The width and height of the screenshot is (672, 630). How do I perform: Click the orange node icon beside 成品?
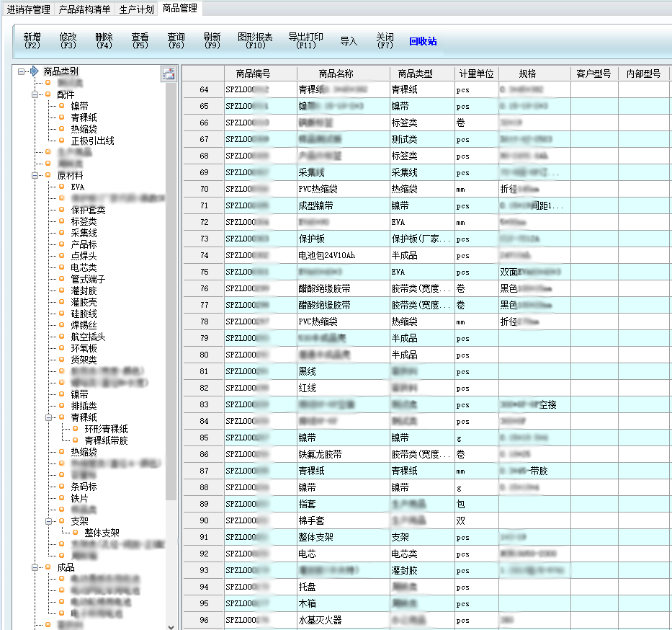pyautogui.click(x=48, y=567)
